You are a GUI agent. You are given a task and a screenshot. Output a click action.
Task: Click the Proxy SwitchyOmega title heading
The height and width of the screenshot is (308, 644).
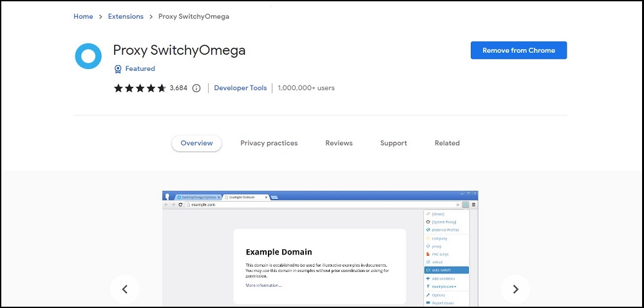coord(179,50)
